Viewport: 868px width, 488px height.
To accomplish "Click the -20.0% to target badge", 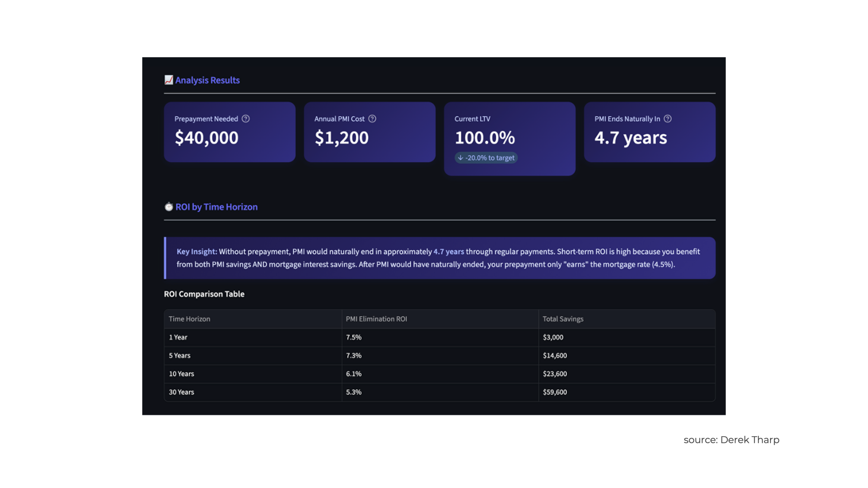I will click(x=486, y=158).
